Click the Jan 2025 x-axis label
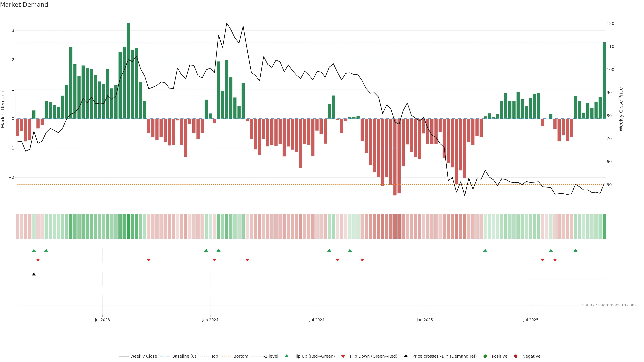The width and height of the screenshot is (644, 362). point(424,320)
